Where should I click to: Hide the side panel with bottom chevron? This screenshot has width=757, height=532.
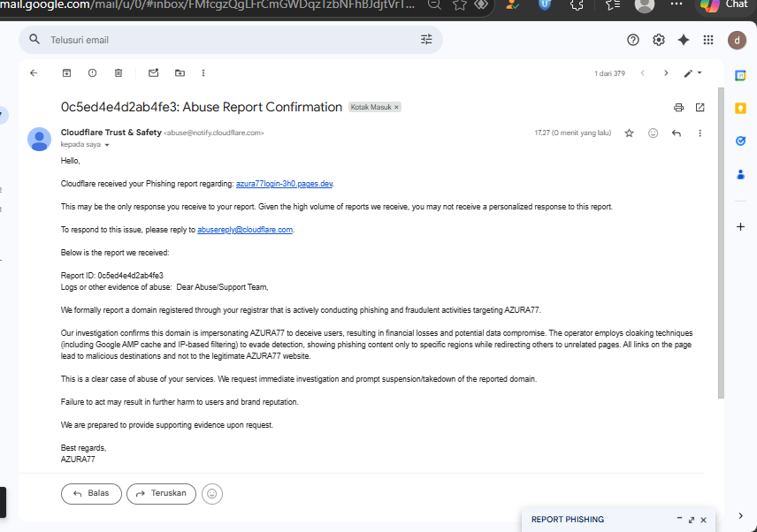click(x=740, y=515)
